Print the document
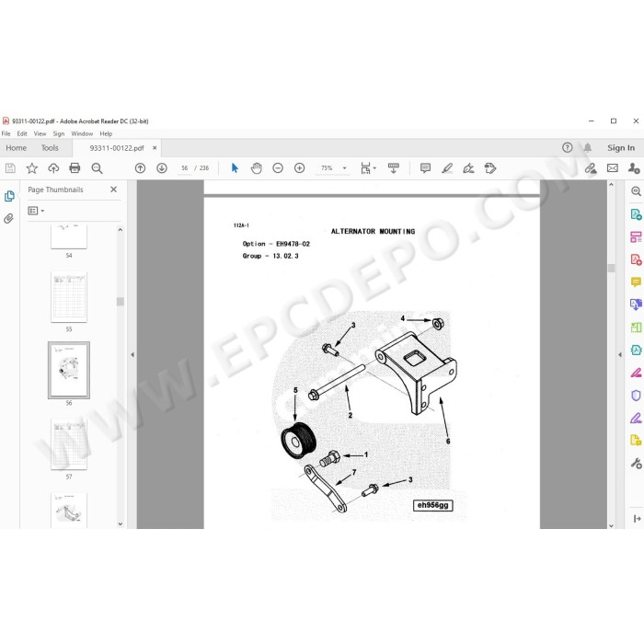Viewport: 644px width, 644px height. point(75,168)
